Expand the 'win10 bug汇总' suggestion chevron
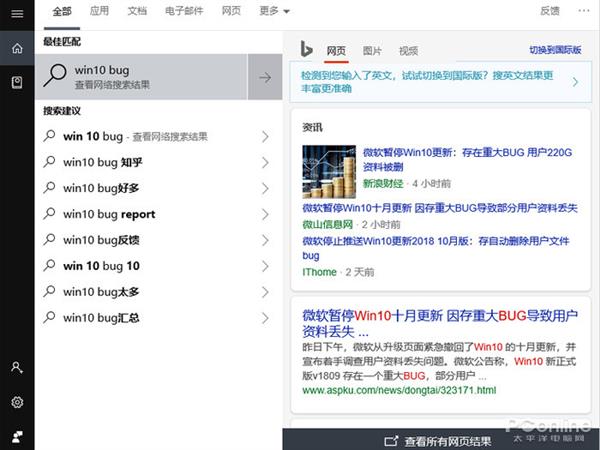600x450 pixels. (265, 318)
